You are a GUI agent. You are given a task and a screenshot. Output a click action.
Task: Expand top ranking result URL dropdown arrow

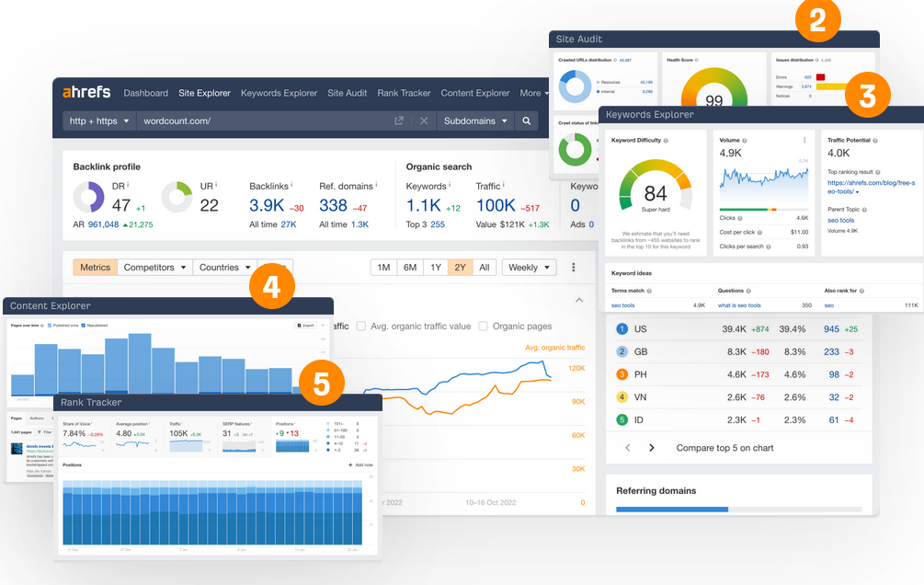coord(858,192)
